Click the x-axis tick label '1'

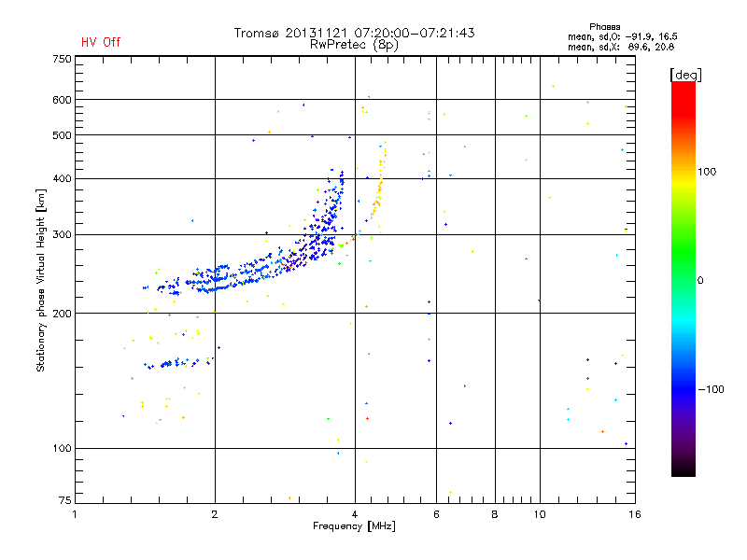click(x=75, y=514)
